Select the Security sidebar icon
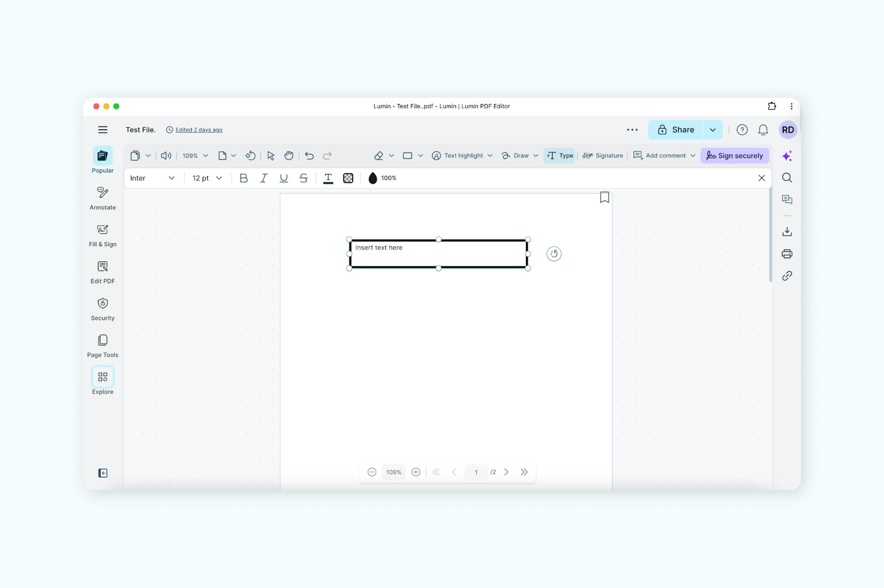The width and height of the screenshot is (884, 588). [102, 309]
